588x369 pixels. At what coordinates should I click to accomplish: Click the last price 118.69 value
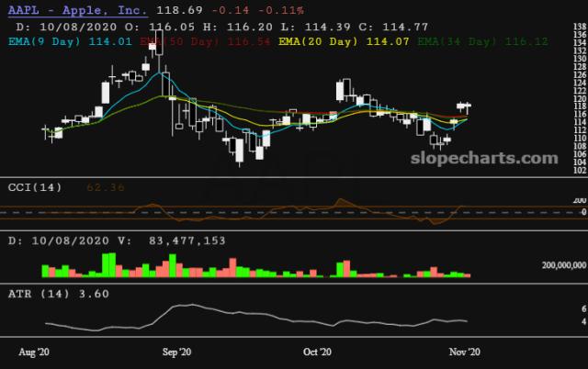[x=179, y=10]
